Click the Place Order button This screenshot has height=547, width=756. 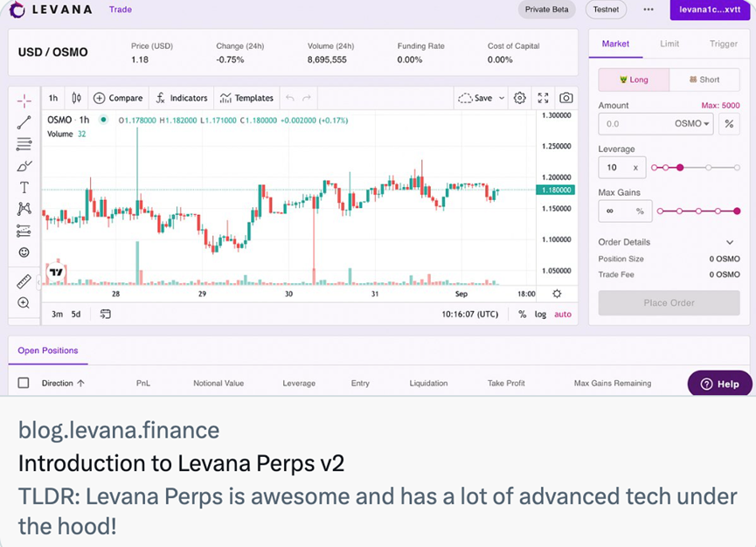point(669,303)
